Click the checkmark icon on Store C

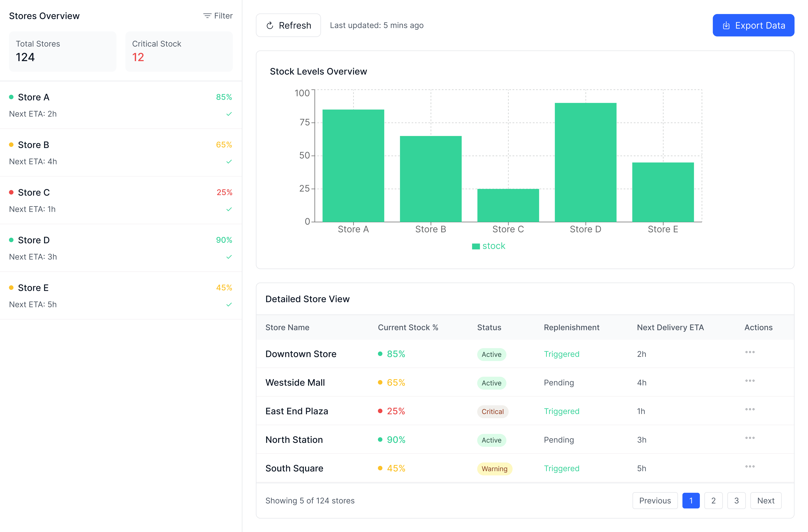pyautogui.click(x=229, y=209)
